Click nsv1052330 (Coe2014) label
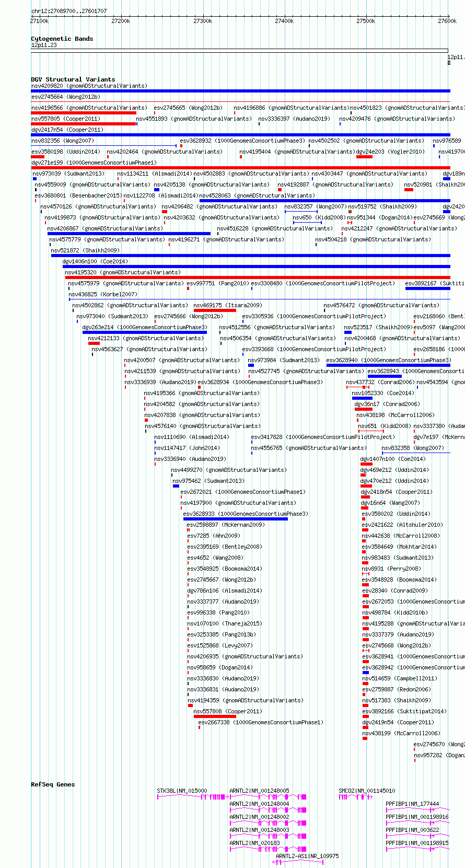Viewport: 465px width, 868px height. 382,393
